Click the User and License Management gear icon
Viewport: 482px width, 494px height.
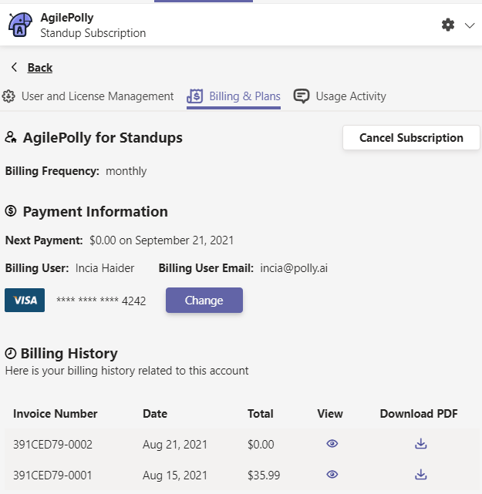[x=8, y=96]
